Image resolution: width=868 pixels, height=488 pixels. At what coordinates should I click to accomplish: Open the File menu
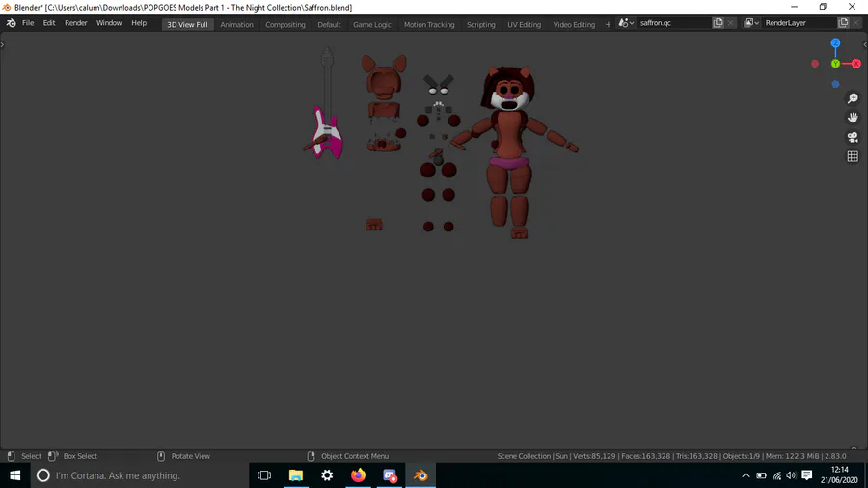28,23
